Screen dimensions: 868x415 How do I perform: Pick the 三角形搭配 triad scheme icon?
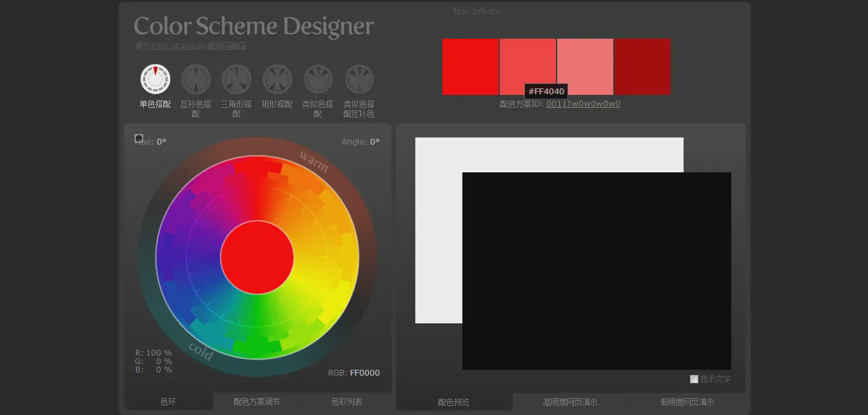[236, 79]
